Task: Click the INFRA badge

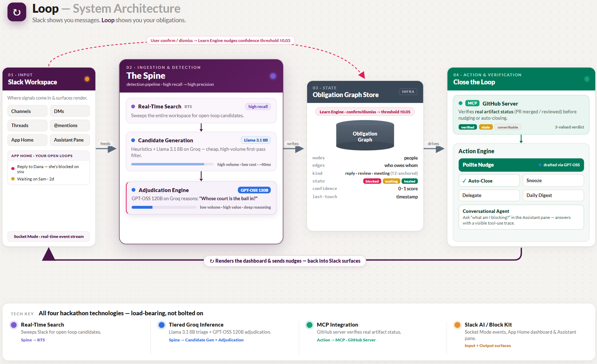Action: (408, 92)
